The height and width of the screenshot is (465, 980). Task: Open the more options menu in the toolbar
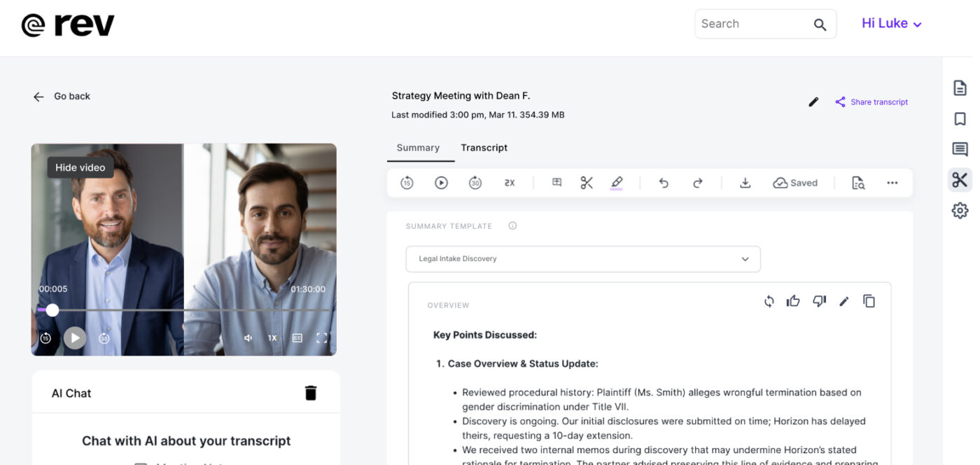pos(892,182)
